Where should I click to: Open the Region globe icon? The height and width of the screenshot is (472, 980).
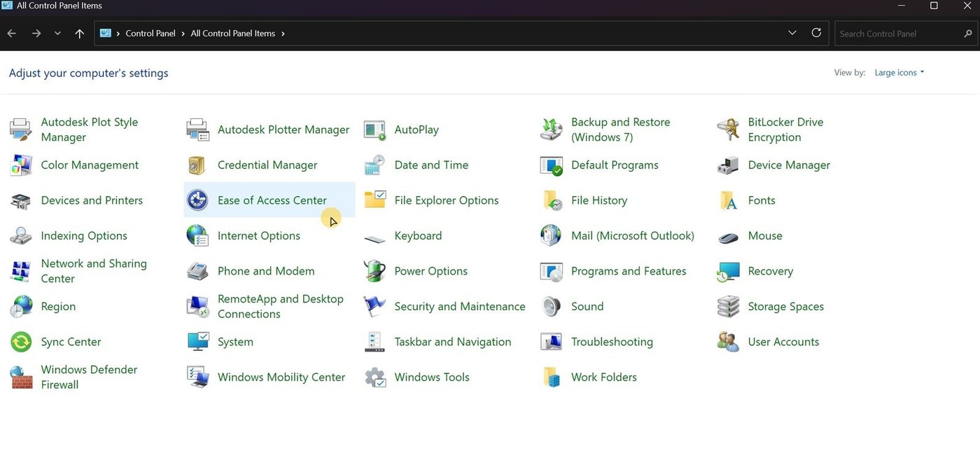tap(20, 307)
